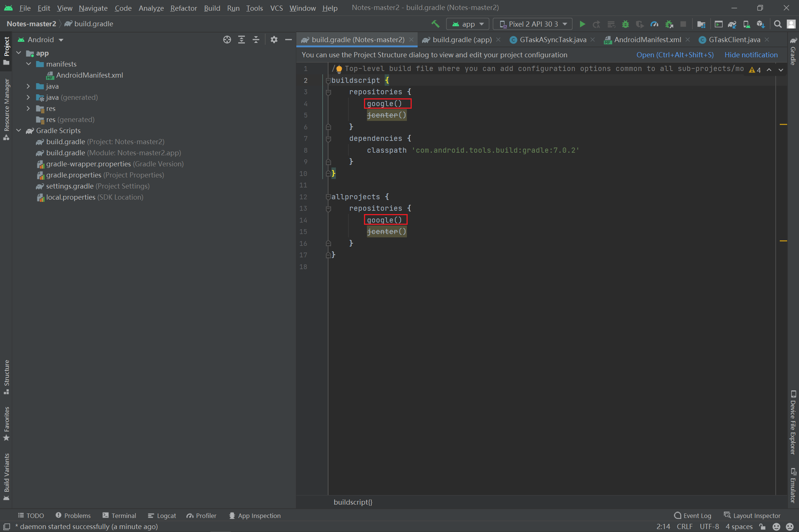Open the Android project view dropdown
799x532 pixels.
(x=41, y=40)
